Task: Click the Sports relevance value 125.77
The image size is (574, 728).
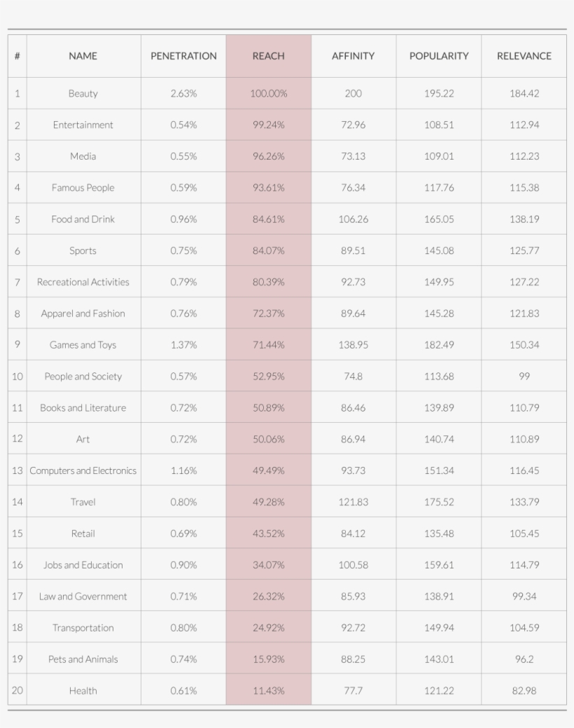Action: (524, 251)
